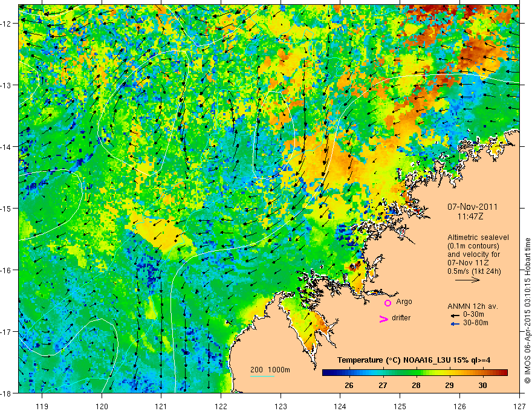The image size is (532, 411).
Task: Click the longitude label 121
Action: coord(161,406)
